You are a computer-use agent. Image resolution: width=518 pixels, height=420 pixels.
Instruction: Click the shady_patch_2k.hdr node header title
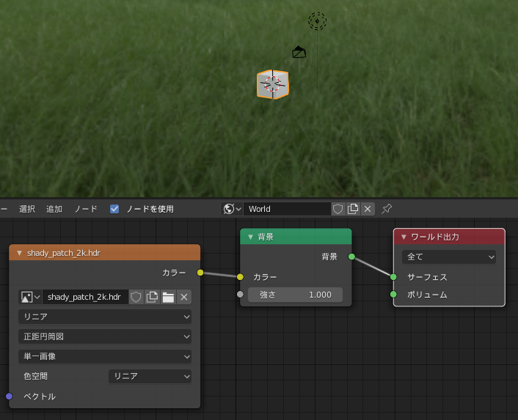[x=63, y=253]
